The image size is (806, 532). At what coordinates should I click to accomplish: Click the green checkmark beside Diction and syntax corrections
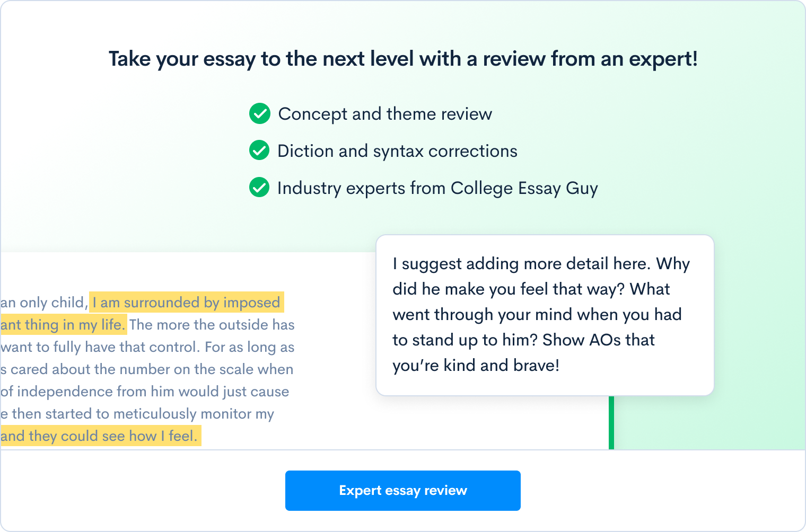tap(259, 151)
